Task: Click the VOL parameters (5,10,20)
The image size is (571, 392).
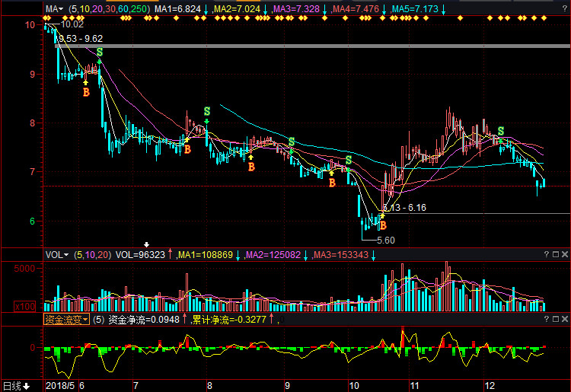Action: pos(93,254)
